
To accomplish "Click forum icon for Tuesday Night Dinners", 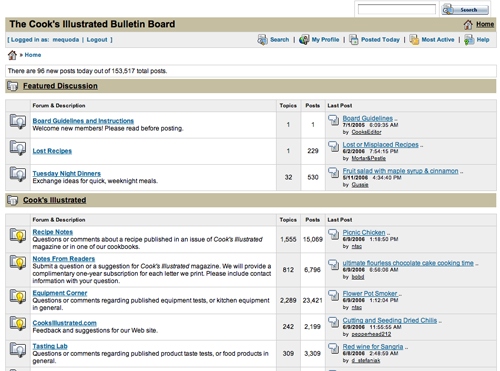I will pyautogui.click(x=18, y=174).
